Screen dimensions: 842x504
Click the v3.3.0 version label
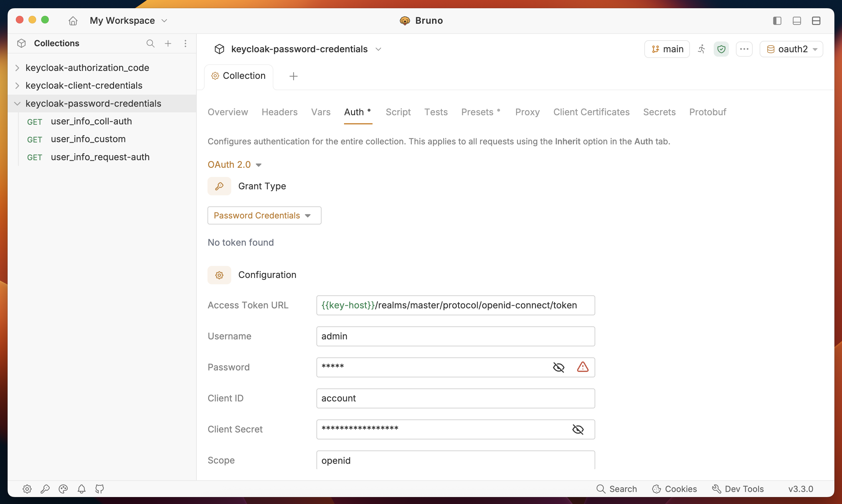801,489
